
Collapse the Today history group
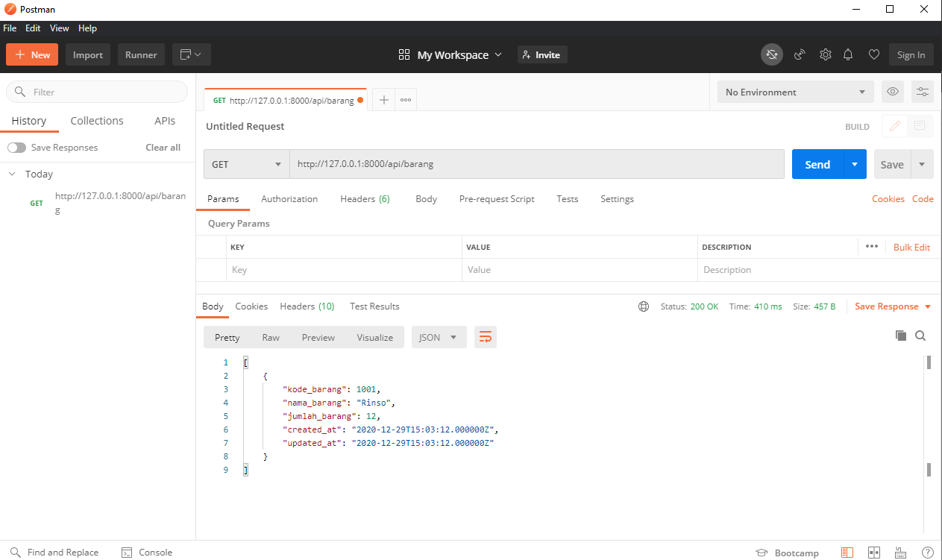point(12,174)
